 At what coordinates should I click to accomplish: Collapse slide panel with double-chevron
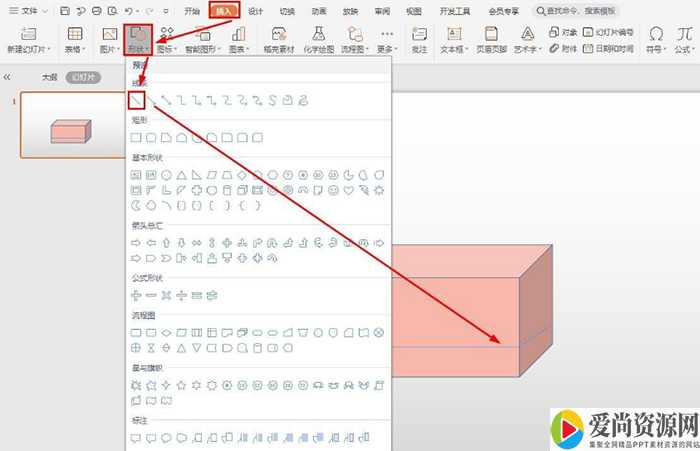pos(8,77)
